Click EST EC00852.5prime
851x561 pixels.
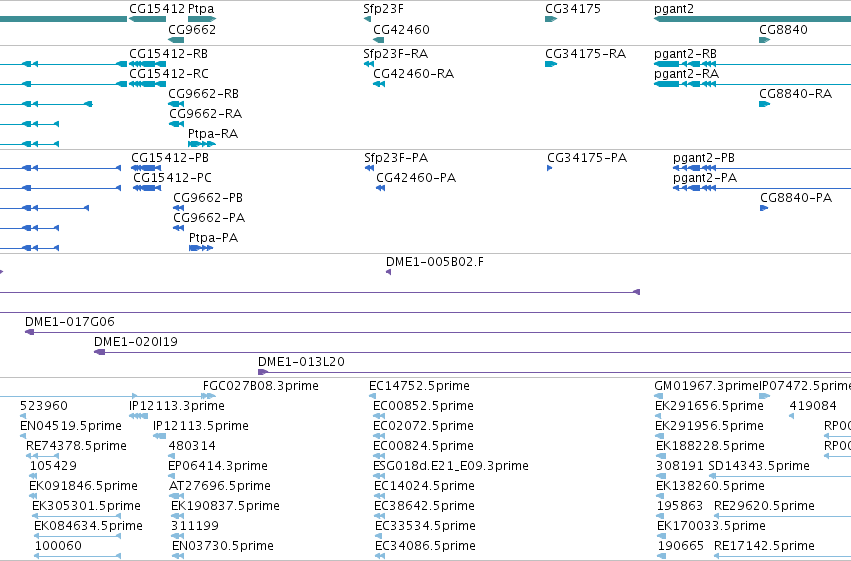tap(423, 406)
